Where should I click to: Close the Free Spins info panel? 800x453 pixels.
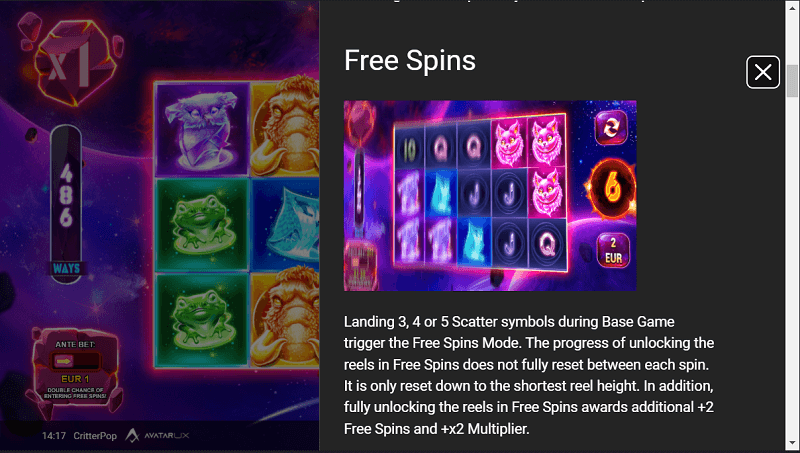(x=763, y=72)
